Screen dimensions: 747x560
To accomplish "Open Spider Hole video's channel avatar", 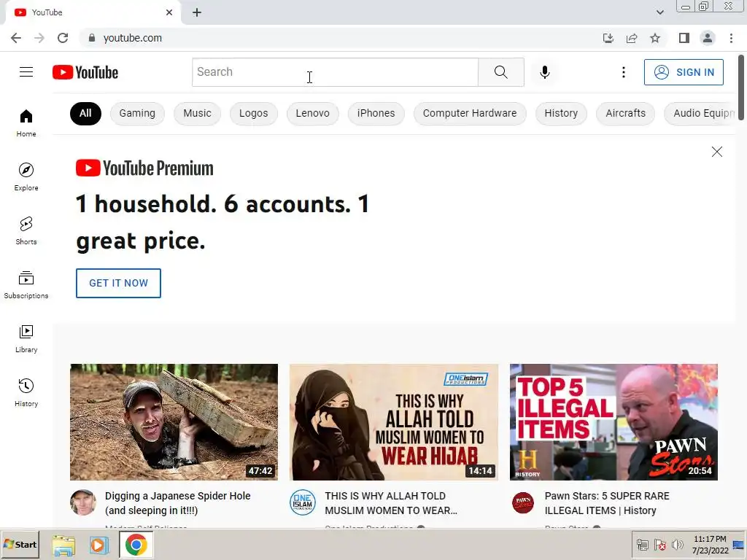I will [x=83, y=502].
